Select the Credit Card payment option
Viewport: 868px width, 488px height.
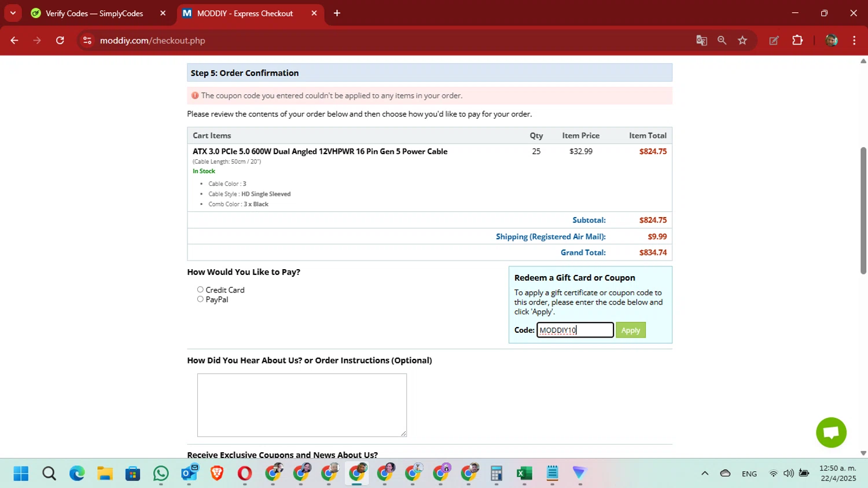[200, 289]
